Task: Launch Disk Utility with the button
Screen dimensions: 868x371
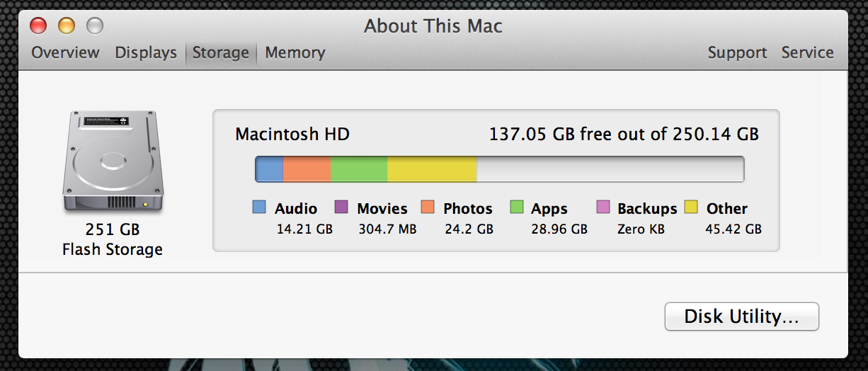Action: tap(741, 316)
